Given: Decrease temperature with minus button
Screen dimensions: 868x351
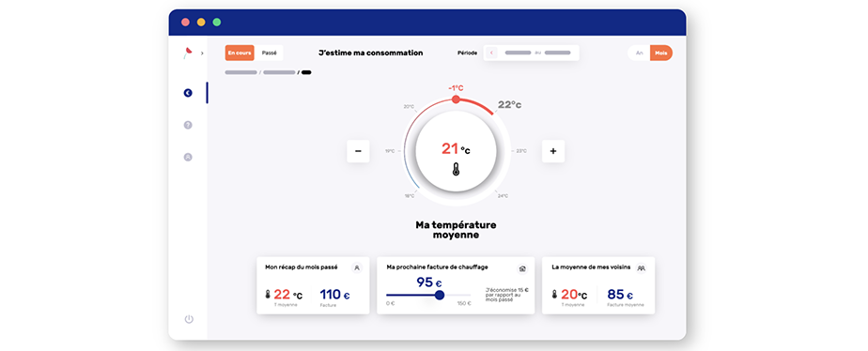Looking at the screenshot, I should point(358,151).
